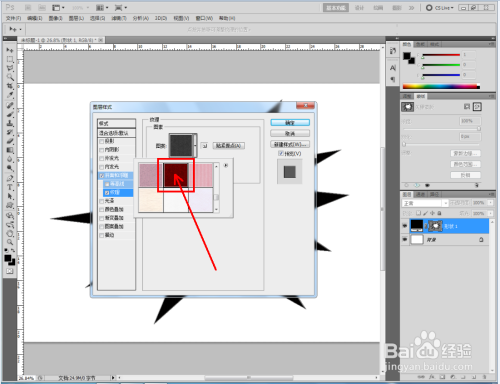Select the Pen tool
Viewport: 500px width, 384px height.
coord(10,178)
